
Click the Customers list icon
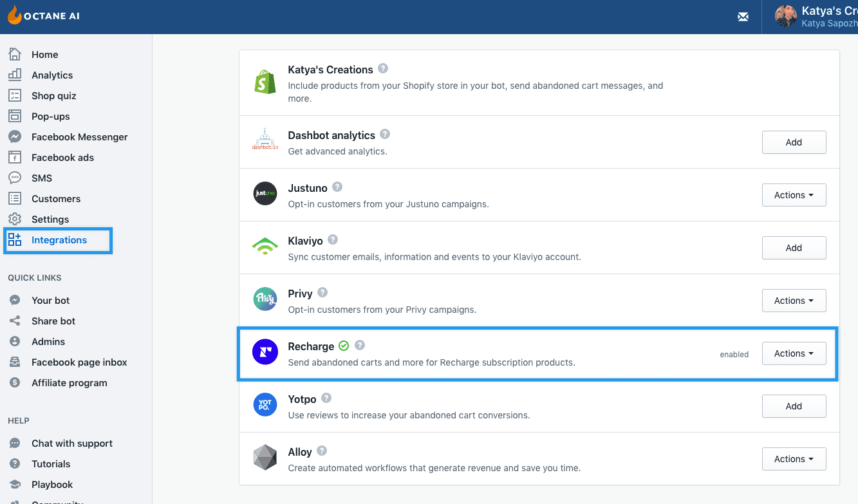point(15,198)
